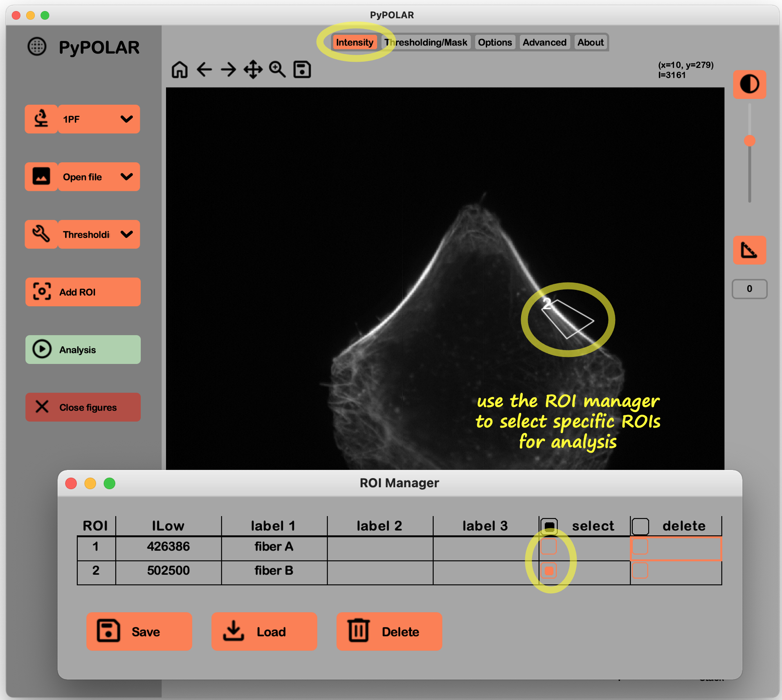Click the PyPOLAR logo icon

(37, 47)
